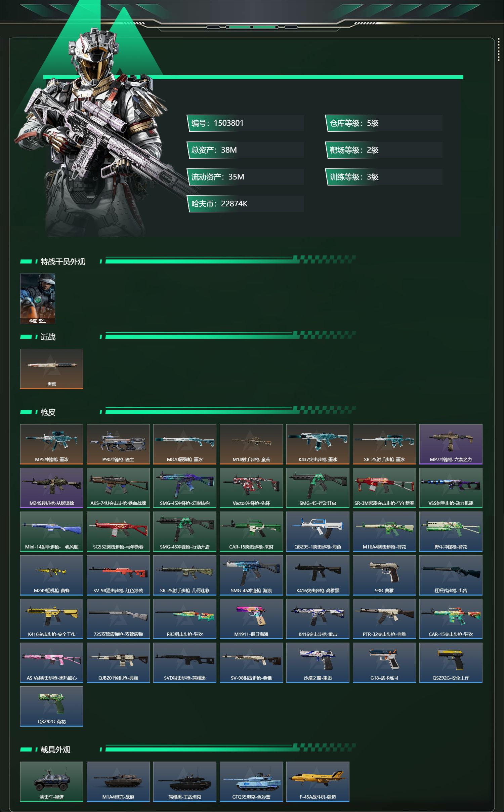Open the M14射手步枪-蛮荒 skin card
504x812 pixels.
pos(251,444)
